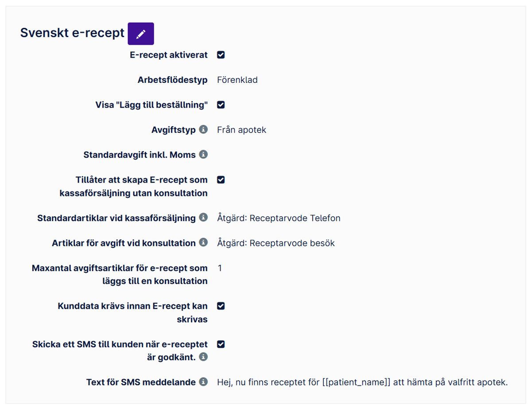Click Åtgärd: Receptarvode Telefon value

pyautogui.click(x=279, y=218)
